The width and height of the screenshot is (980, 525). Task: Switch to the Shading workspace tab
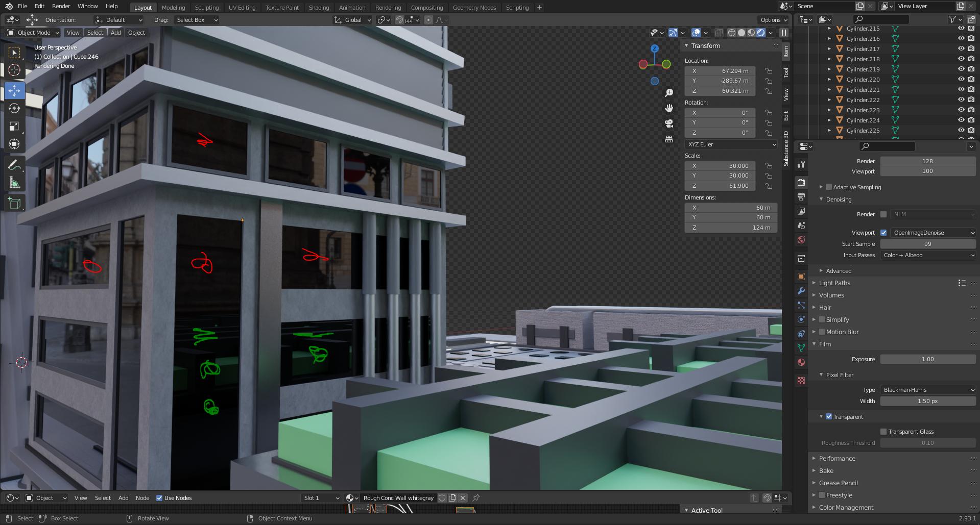click(319, 7)
